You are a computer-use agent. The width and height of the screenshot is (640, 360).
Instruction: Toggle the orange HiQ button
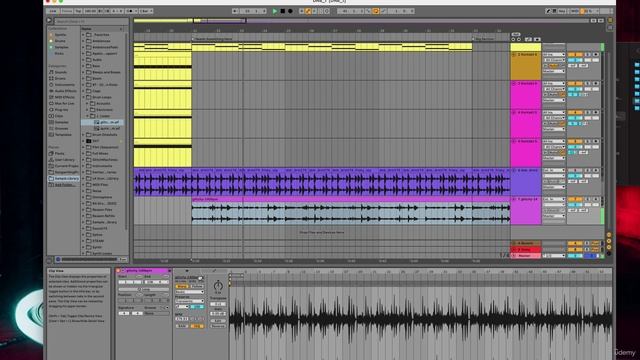point(197,326)
